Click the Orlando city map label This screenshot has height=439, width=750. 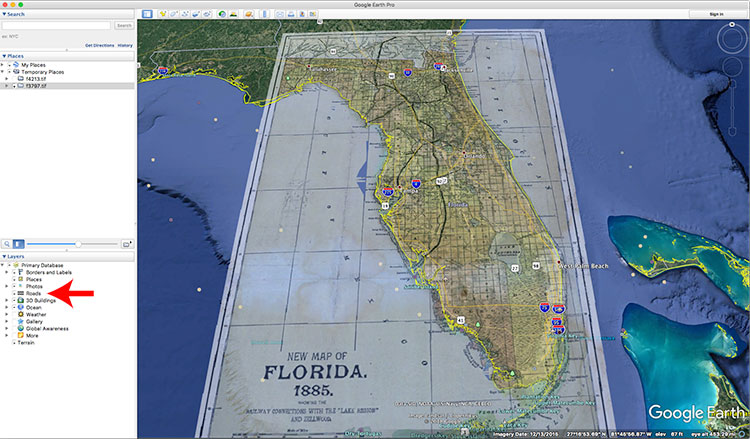(474, 156)
